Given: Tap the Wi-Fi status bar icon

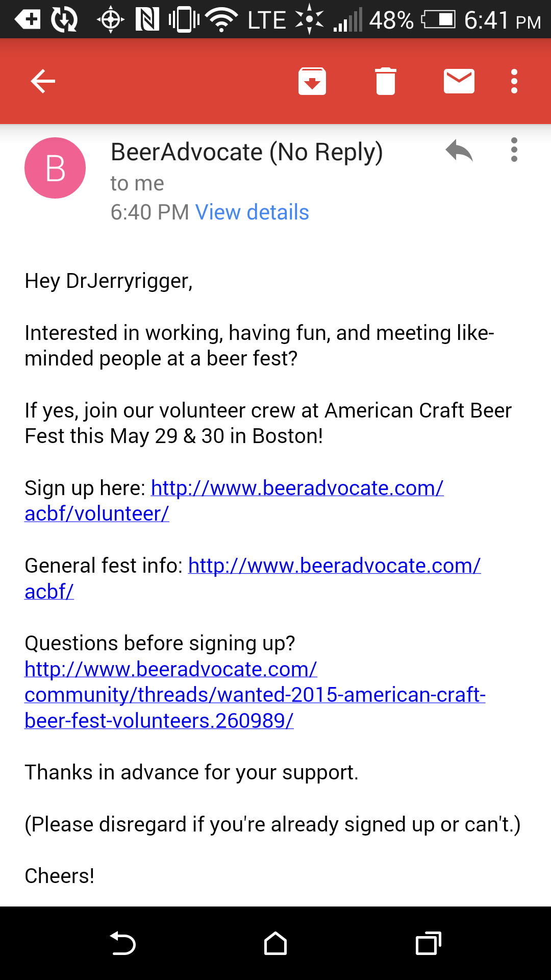Looking at the screenshot, I should coord(221,19).
